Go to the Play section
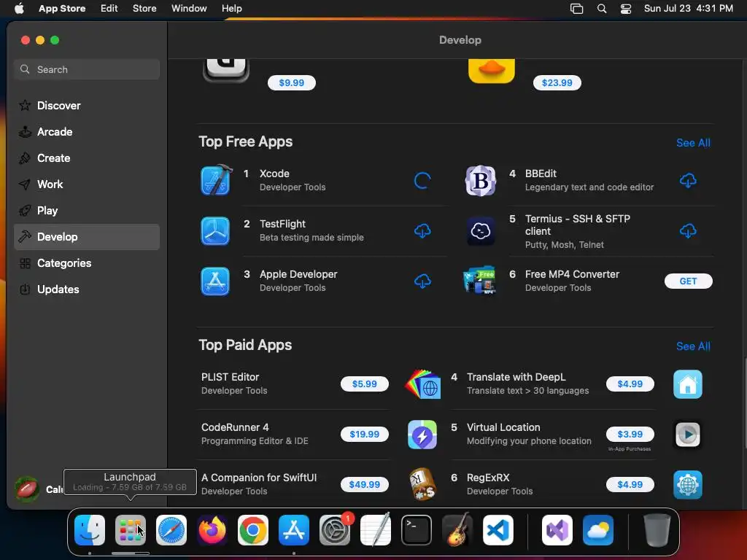Screen dimensions: 747x560 click(x=87, y=211)
